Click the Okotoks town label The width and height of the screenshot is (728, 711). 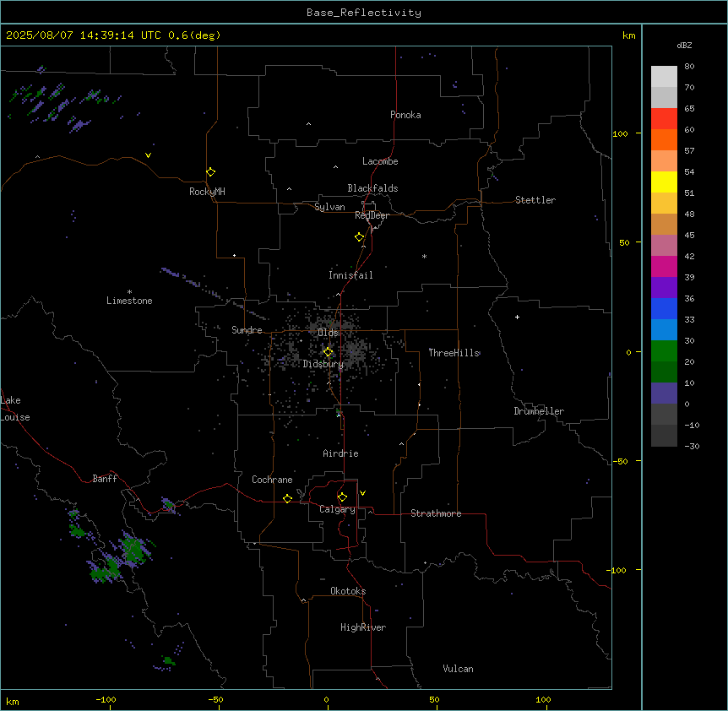(348, 591)
